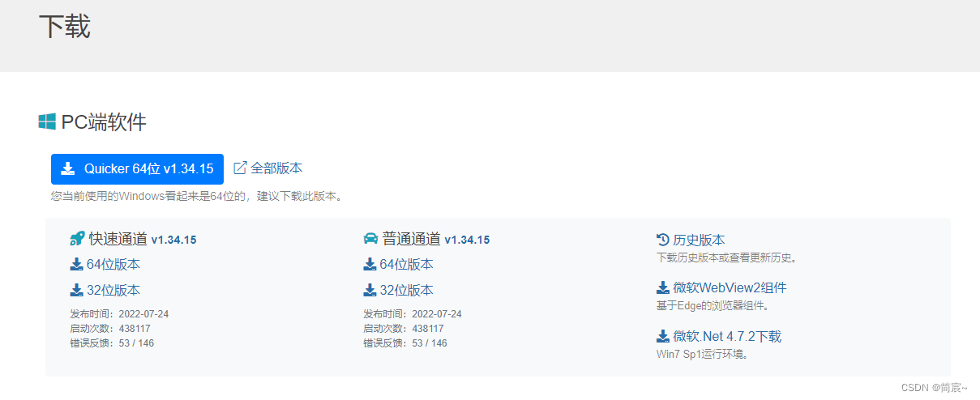
Task: Click 错误反馈: 53 / 146 under 快速通道
Action: tap(112, 343)
